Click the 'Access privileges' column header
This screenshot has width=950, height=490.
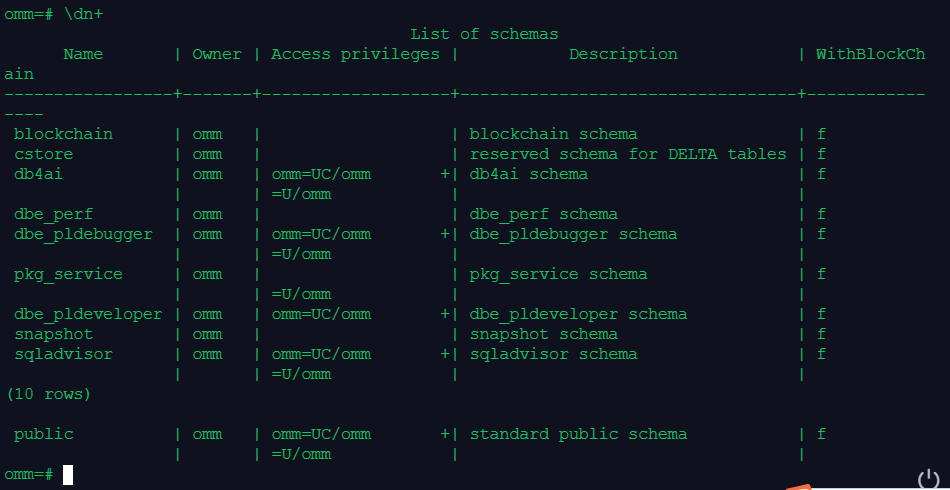(355, 54)
